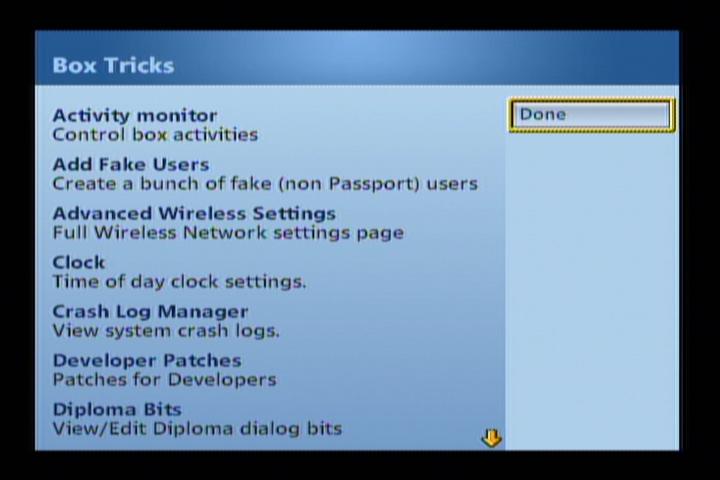Click the Box Tricks title header
The height and width of the screenshot is (480, 720).
[113, 65]
